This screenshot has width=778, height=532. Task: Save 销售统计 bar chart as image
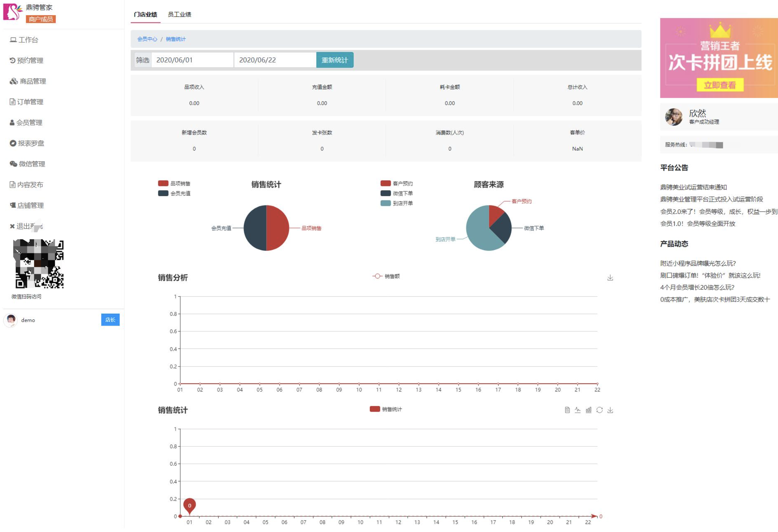[610, 410]
